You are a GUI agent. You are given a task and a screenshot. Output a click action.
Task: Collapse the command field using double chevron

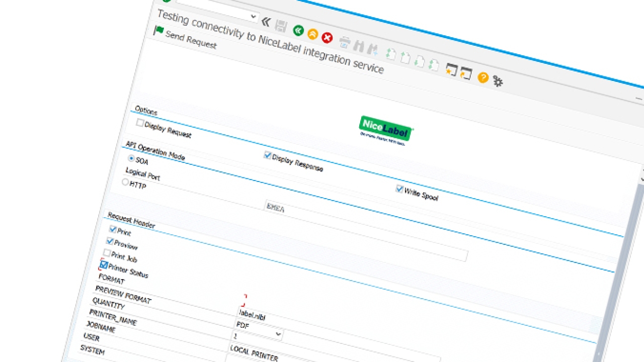pos(266,22)
